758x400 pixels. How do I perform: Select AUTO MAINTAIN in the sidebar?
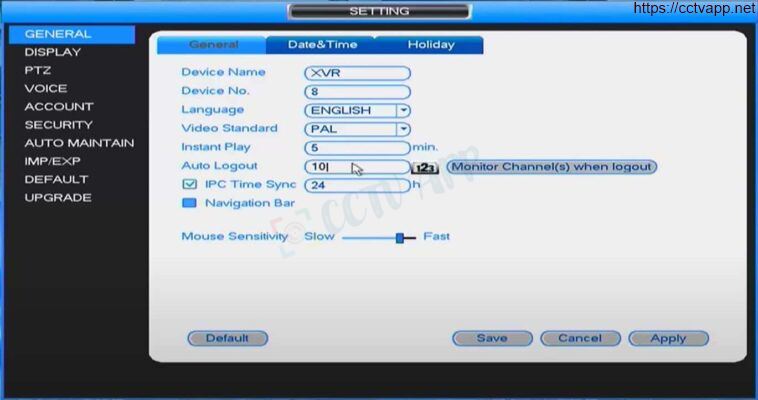tap(79, 143)
